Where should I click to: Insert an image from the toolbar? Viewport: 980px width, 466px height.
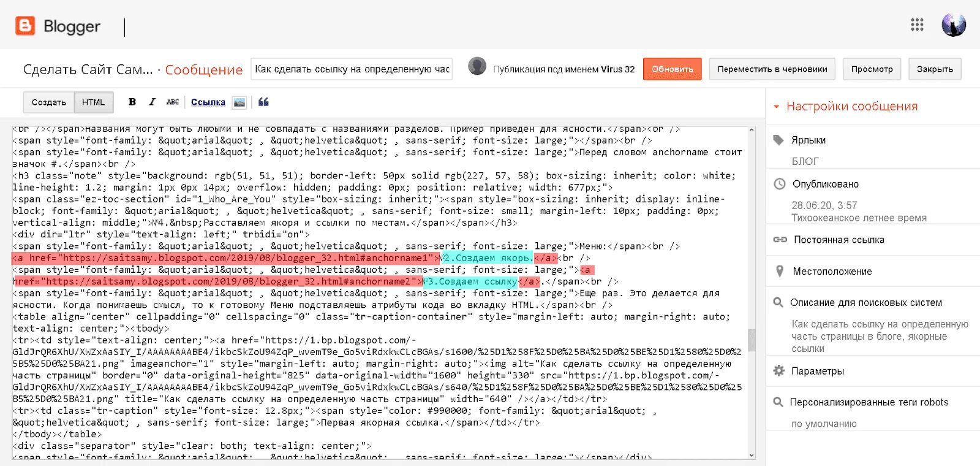(239, 102)
